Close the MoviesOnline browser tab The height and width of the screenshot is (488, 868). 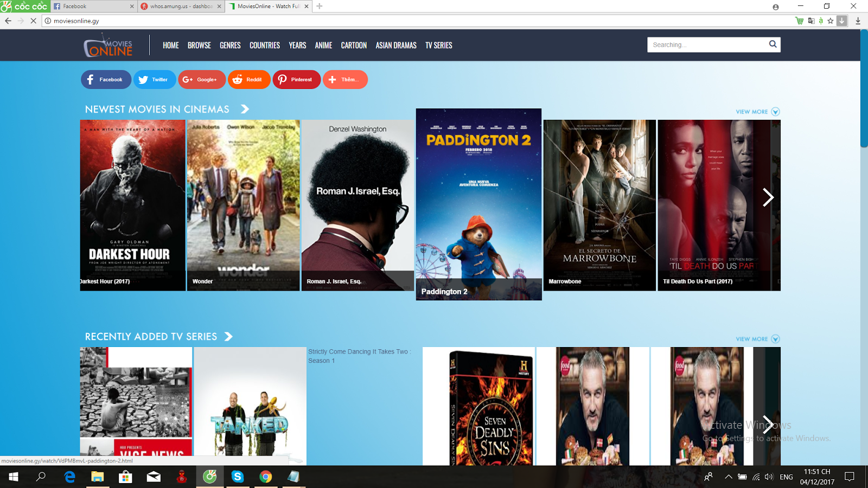point(307,7)
